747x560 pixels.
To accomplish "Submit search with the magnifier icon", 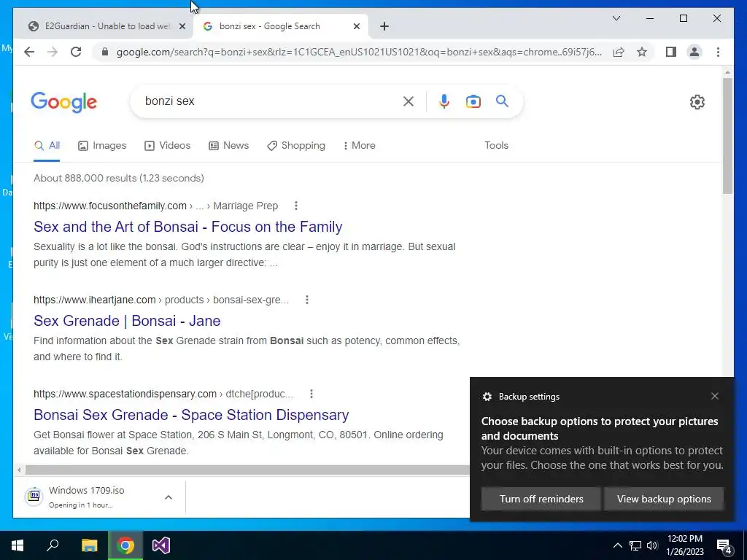I will 502,101.
